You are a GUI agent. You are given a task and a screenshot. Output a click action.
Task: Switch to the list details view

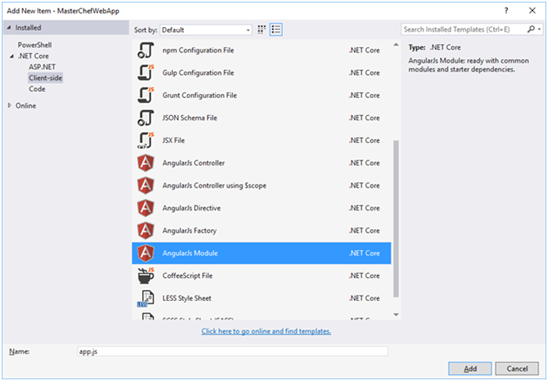(x=276, y=30)
